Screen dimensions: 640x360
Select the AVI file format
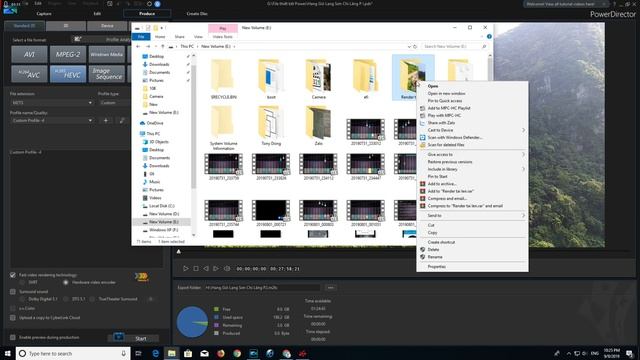29,54
